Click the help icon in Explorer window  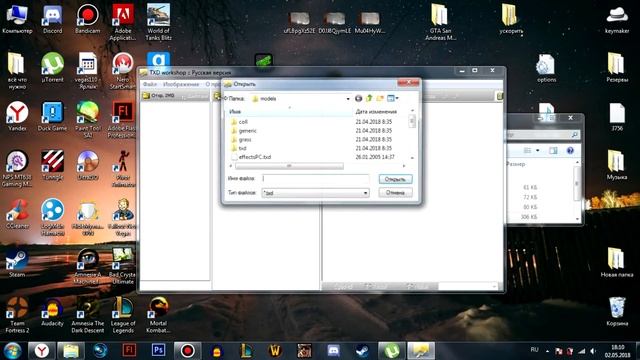click(570, 151)
